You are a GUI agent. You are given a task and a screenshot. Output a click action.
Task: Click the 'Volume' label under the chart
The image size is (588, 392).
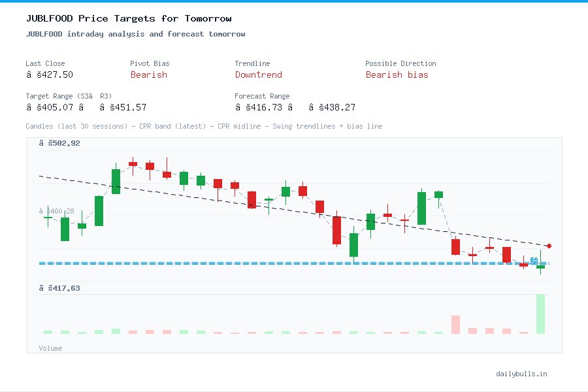pos(50,348)
